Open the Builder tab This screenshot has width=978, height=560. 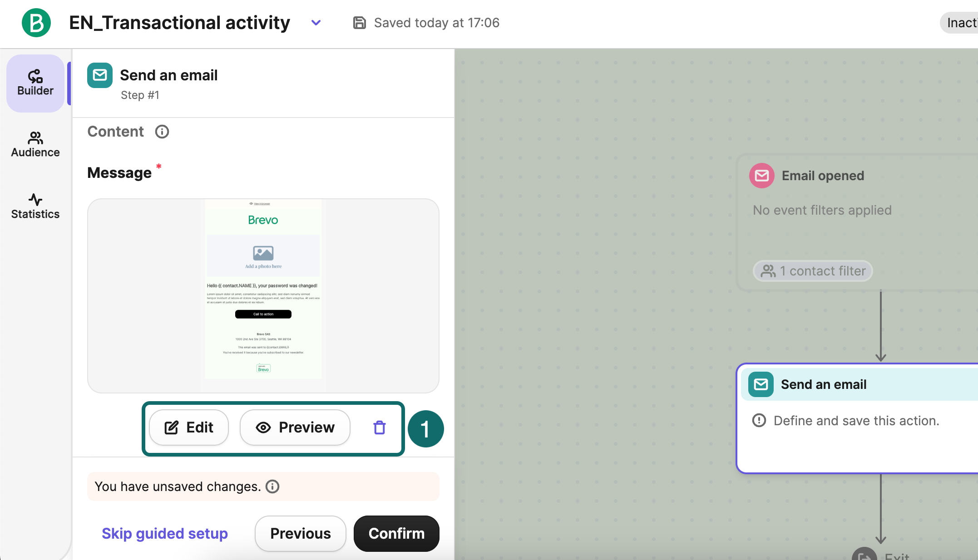(x=35, y=83)
